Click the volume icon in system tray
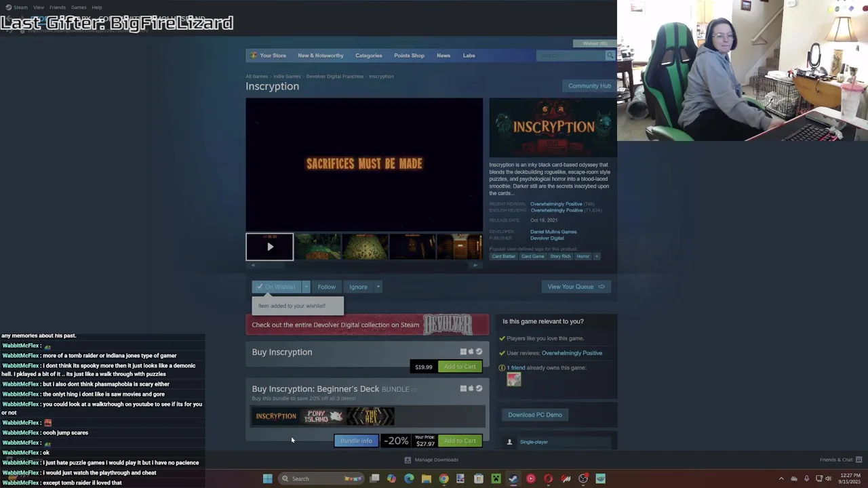 point(828,479)
